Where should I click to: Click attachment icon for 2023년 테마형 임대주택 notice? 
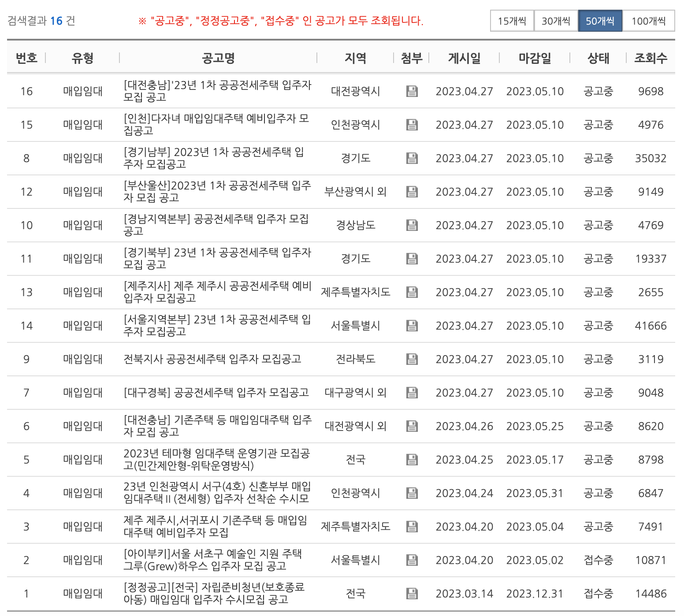coord(412,460)
